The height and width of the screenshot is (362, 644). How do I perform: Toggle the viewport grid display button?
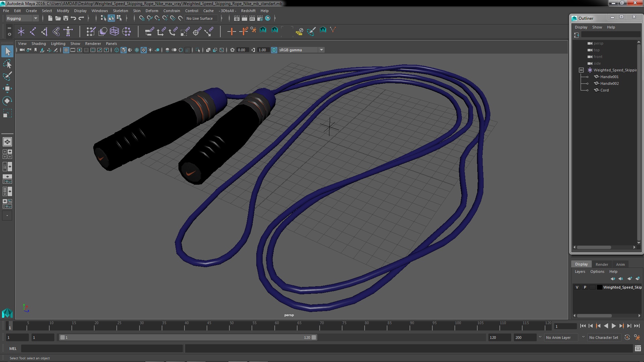(66, 50)
